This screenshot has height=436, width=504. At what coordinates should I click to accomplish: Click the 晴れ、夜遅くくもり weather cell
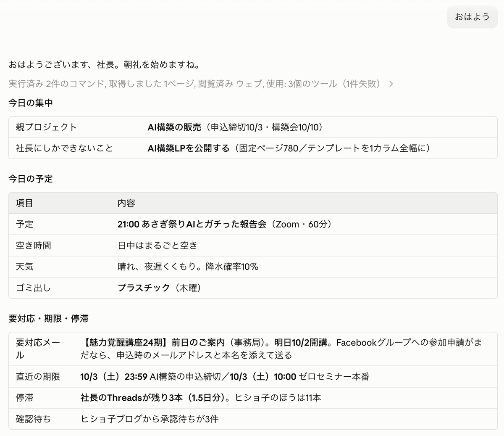(x=188, y=267)
